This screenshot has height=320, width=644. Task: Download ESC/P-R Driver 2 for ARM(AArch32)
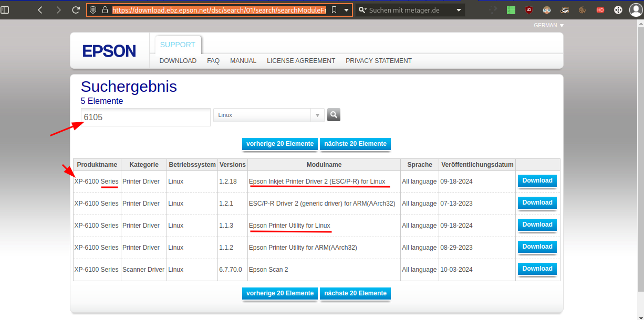(537, 202)
